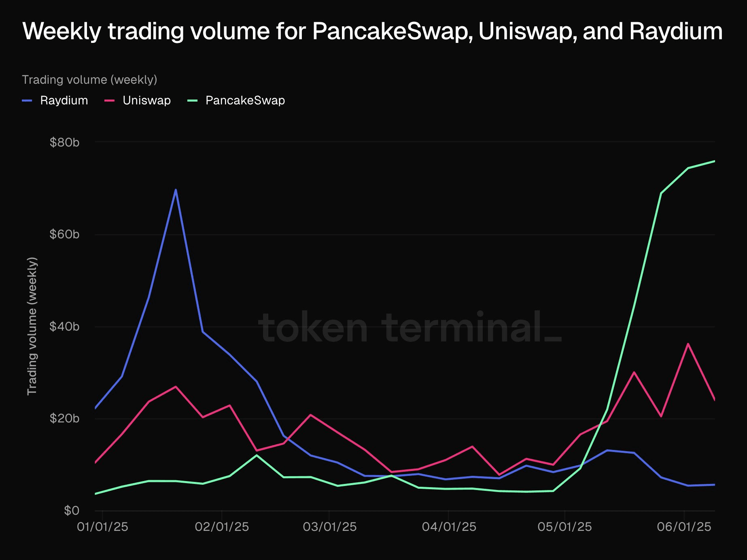
Task: Toggle the Raydium series legend label
Action: pyautogui.click(x=64, y=100)
